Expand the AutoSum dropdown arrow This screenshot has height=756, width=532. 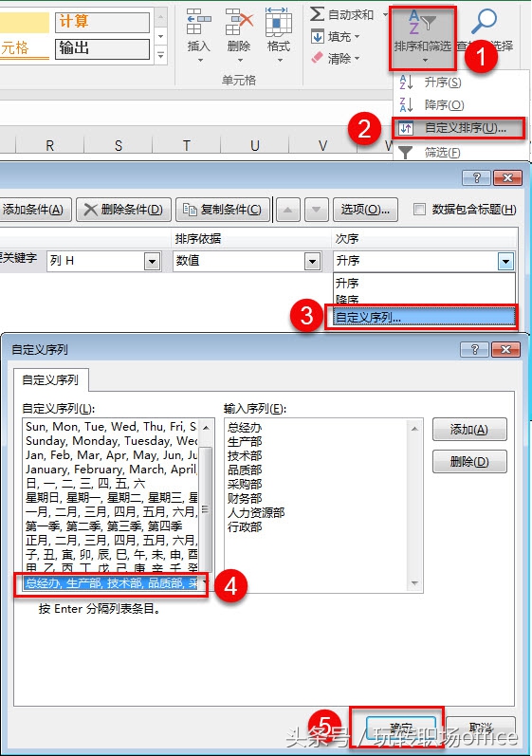pyautogui.click(x=385, y=15)
